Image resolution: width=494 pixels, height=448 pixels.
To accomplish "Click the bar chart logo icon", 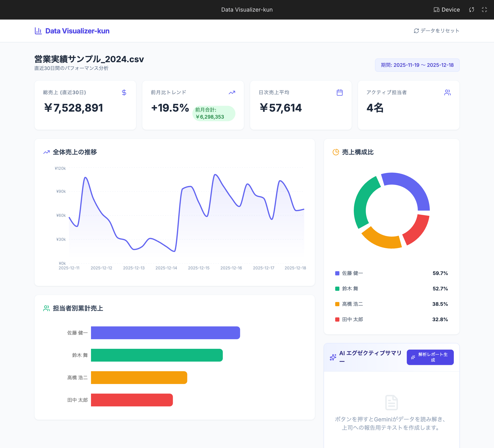I will click(38, 31).
